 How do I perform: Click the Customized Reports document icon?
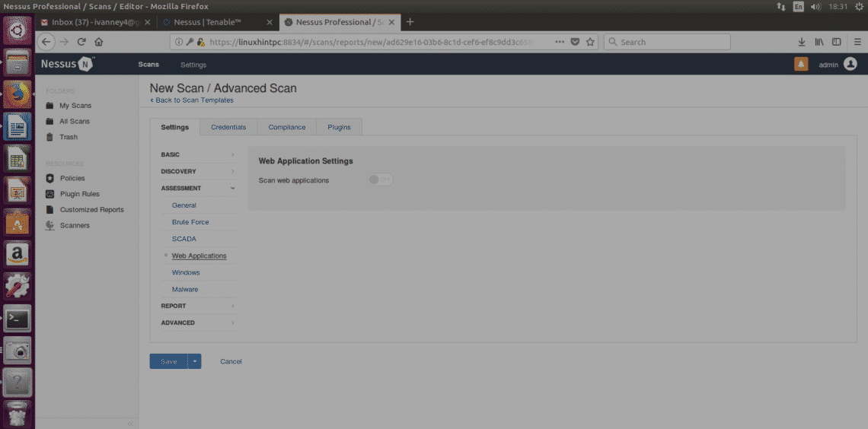point(49,209)
